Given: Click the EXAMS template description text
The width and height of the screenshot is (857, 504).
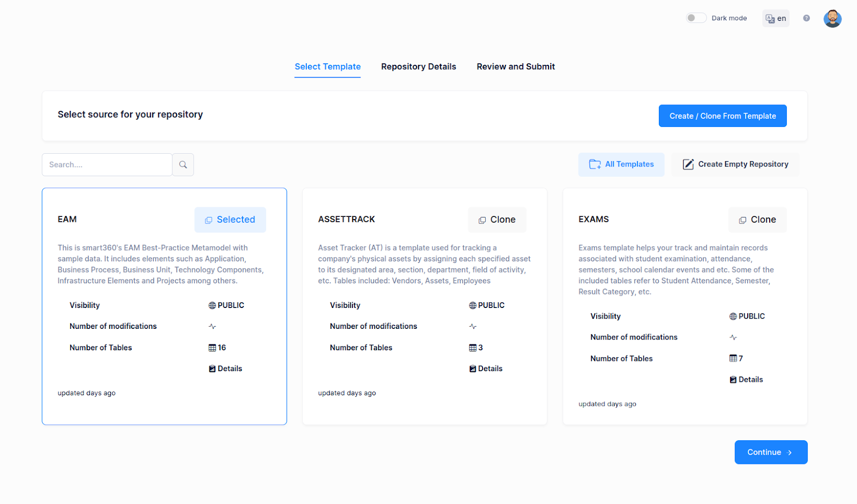Looking at the screenshot, I should click(676, 270).
